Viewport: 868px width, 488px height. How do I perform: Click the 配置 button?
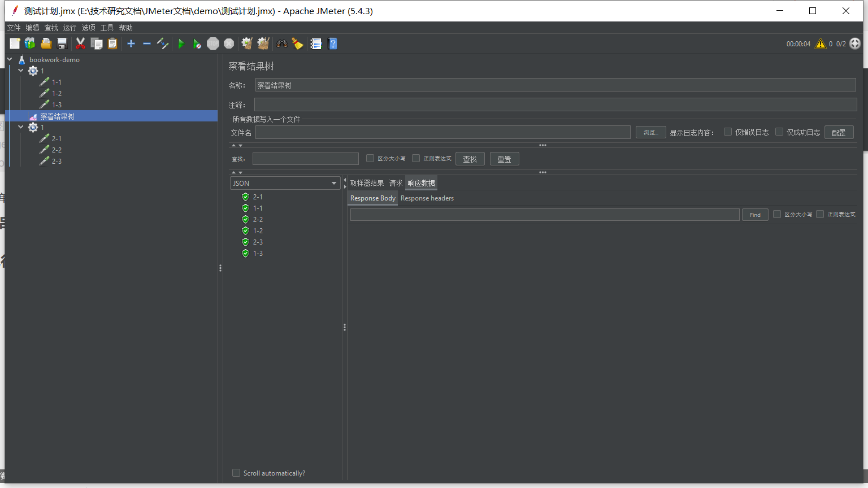(839, 132)
